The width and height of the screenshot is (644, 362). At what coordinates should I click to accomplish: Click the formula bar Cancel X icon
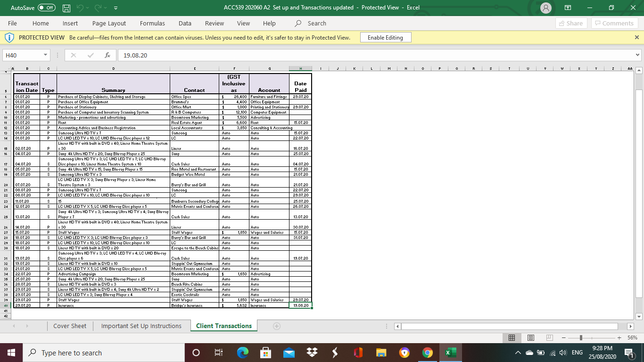[x=74, y=55]
